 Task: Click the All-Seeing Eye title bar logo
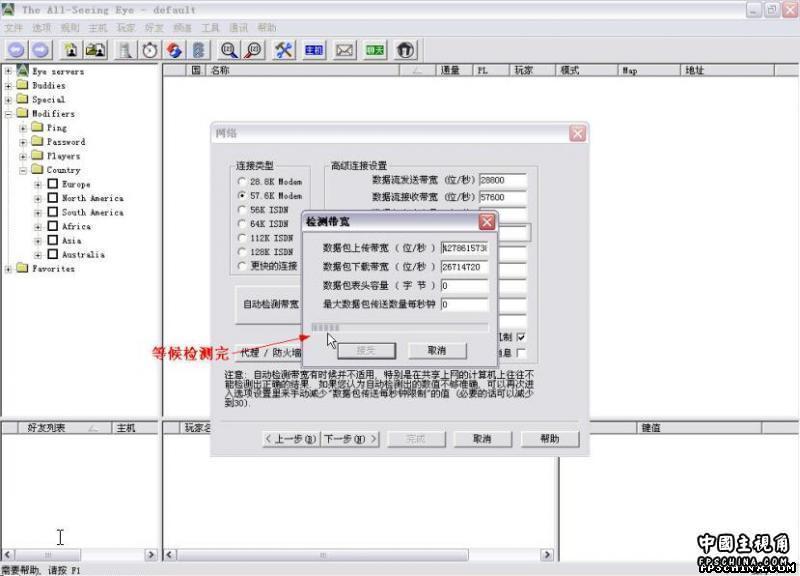coord(8,9)
